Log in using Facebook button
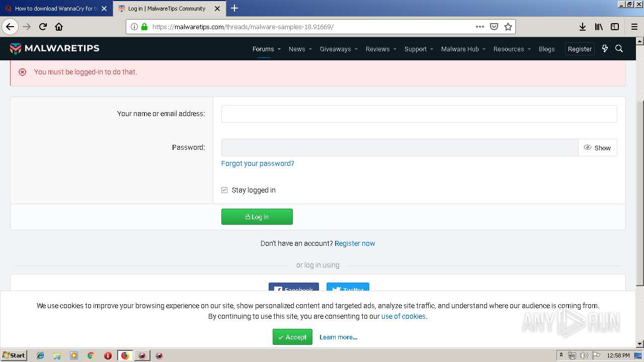This screenshot has width=644, height=362. point(294,287)
